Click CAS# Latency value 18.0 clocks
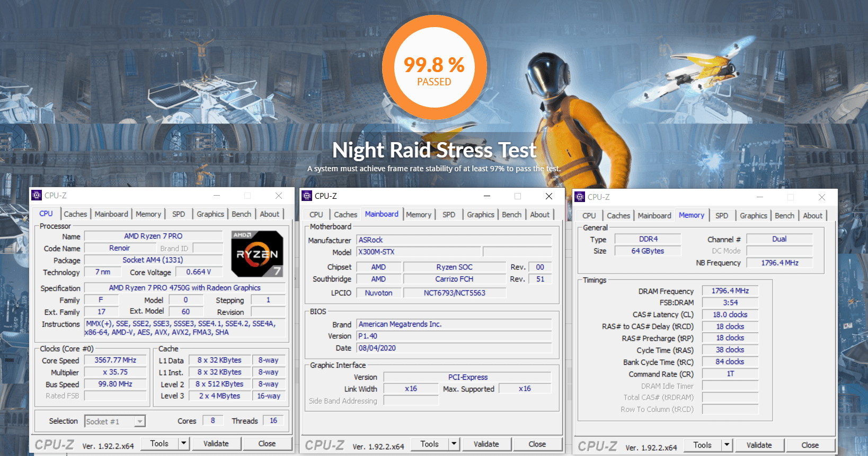 tap(730, 314)
